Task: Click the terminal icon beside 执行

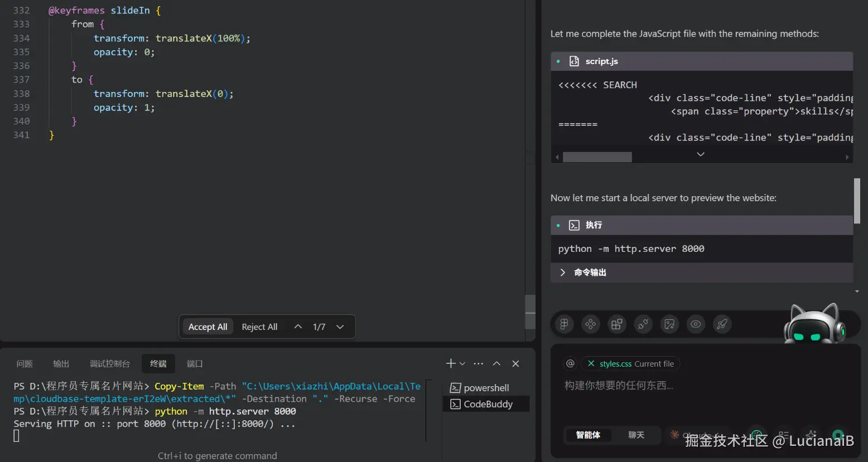Action: [574, 225]
